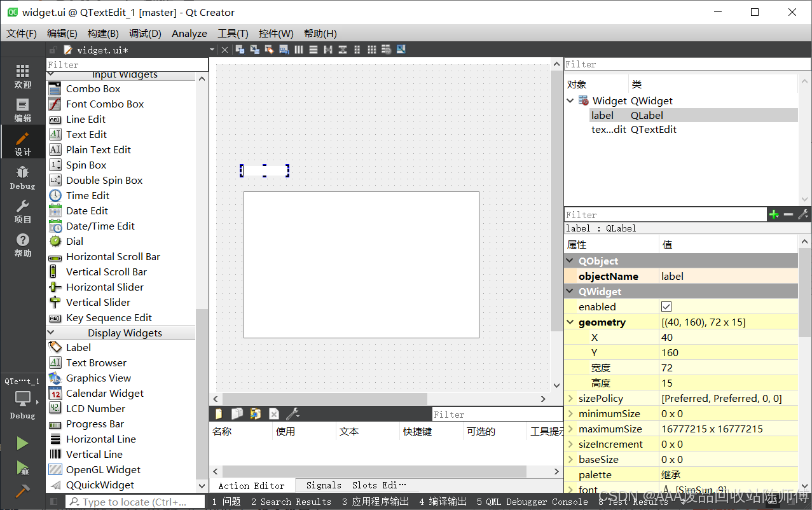Collapse the geometry property
This screenshot has width=812, height=510.
coord(570,322)
